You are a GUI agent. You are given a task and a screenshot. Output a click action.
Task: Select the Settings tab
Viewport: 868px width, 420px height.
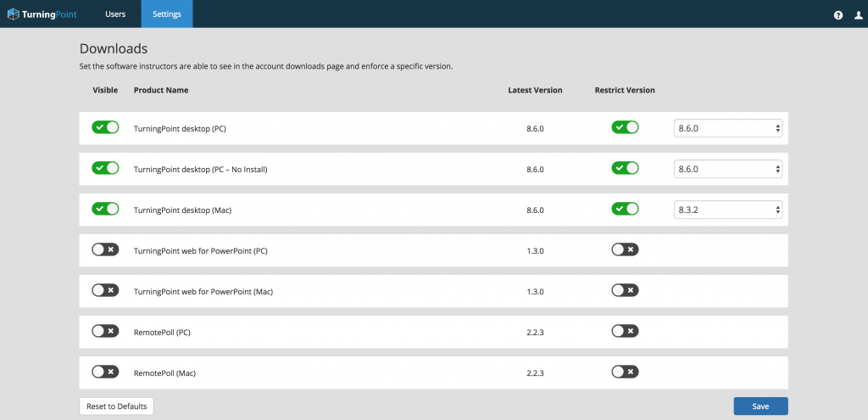click(x=167, y=14)
